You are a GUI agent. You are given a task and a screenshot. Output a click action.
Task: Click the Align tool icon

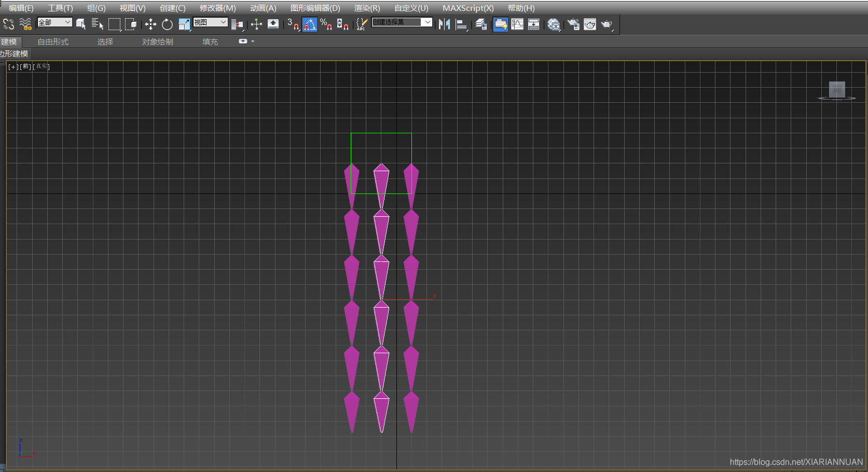[461, 24]
